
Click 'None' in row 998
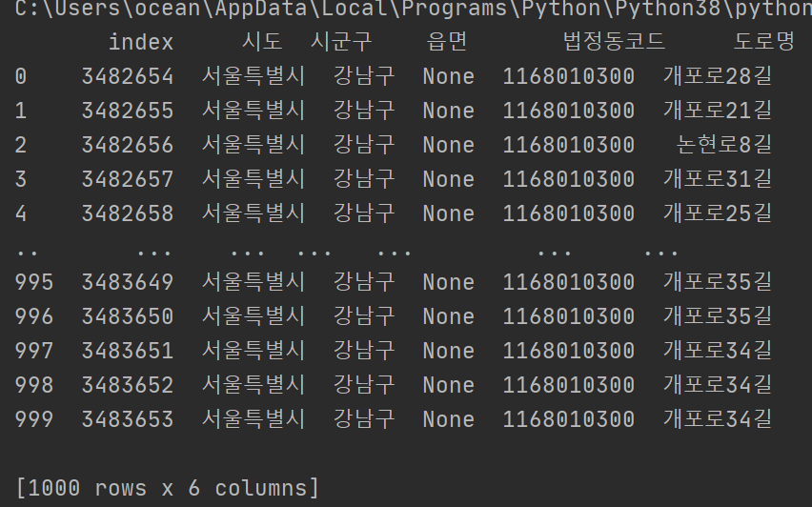449,385
